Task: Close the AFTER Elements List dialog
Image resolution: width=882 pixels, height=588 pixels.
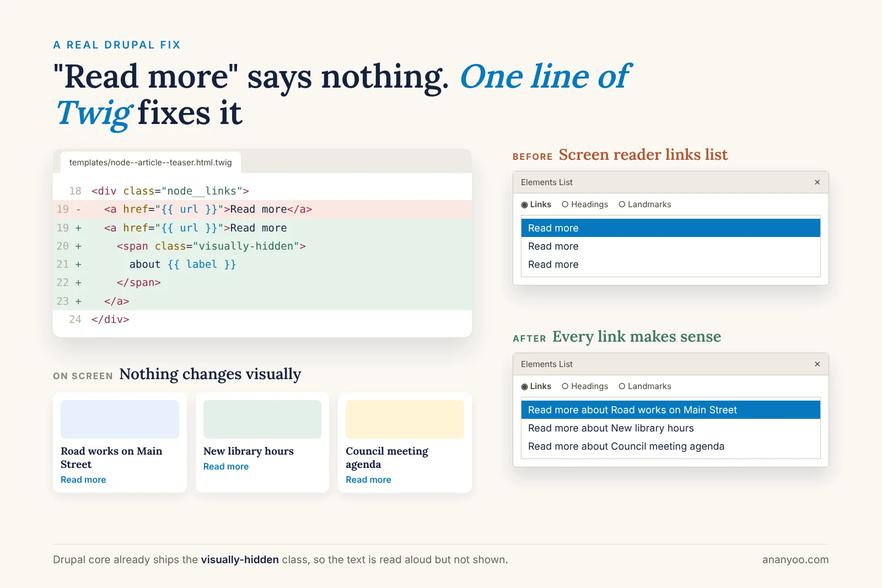Action: tap(817, 364)
